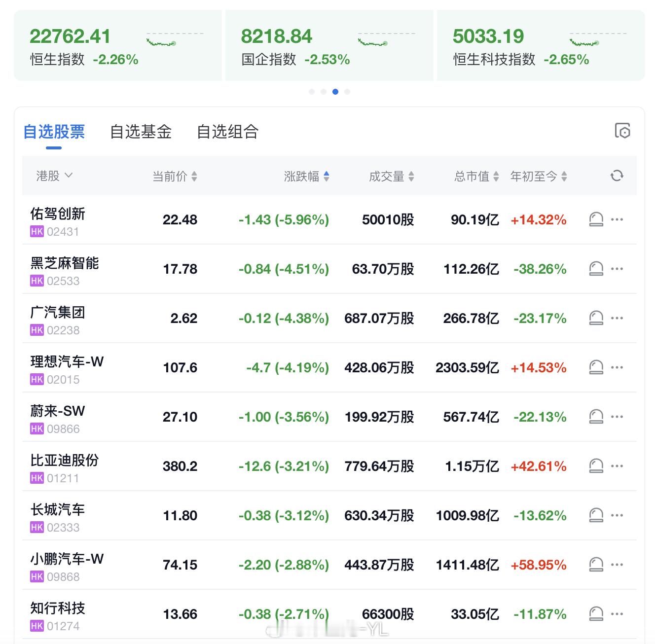Image resolution: width=655 pixels, height=644 pixels.
Task: Open 国企指数 index card
Action: (x=329, y=45)
